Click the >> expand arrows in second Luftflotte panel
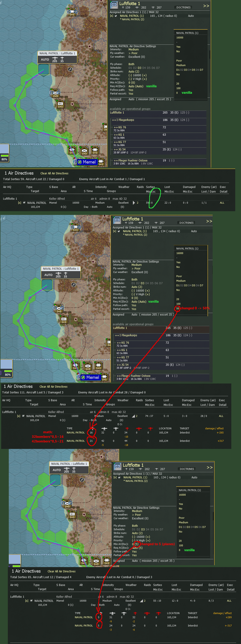241x644 pixels. (x=209, y=221)
